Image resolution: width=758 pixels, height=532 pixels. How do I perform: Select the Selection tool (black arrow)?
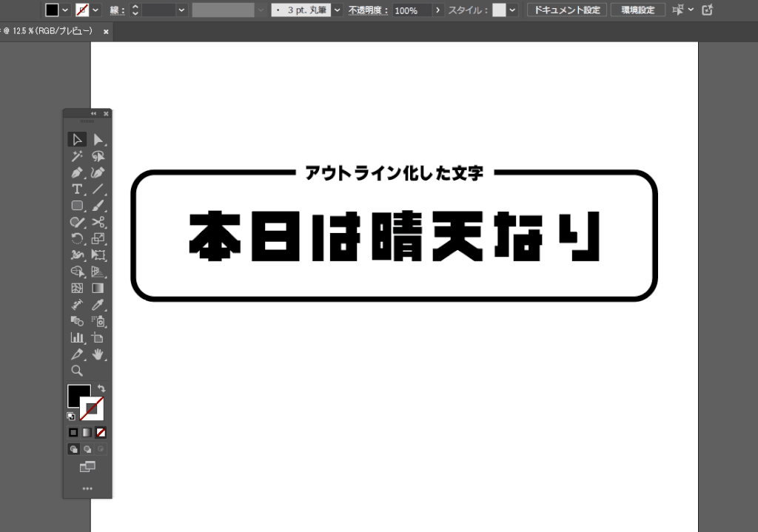pos(77,140)
